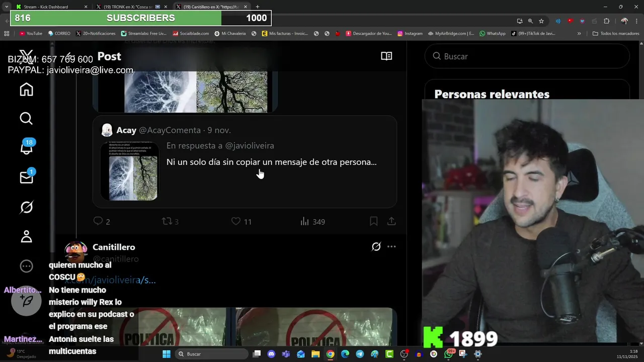Open the apps grid icon in bookmarks bar
Image resolution: width=644 pixels, height=362 pixels.
7,34
